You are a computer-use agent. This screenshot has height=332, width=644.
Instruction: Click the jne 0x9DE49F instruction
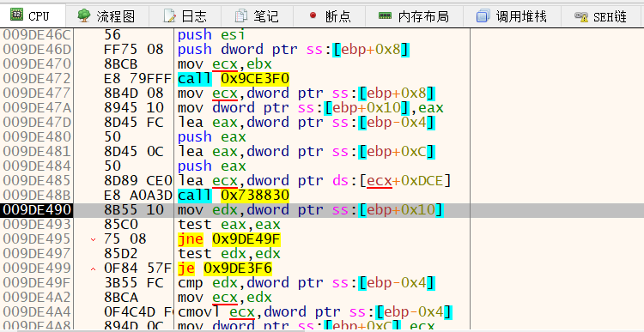coord(228,239)
